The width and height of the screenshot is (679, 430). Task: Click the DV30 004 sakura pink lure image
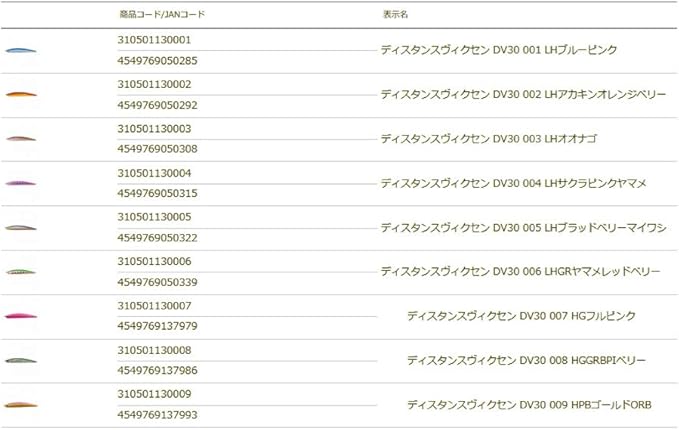click(x=20, y=183)
